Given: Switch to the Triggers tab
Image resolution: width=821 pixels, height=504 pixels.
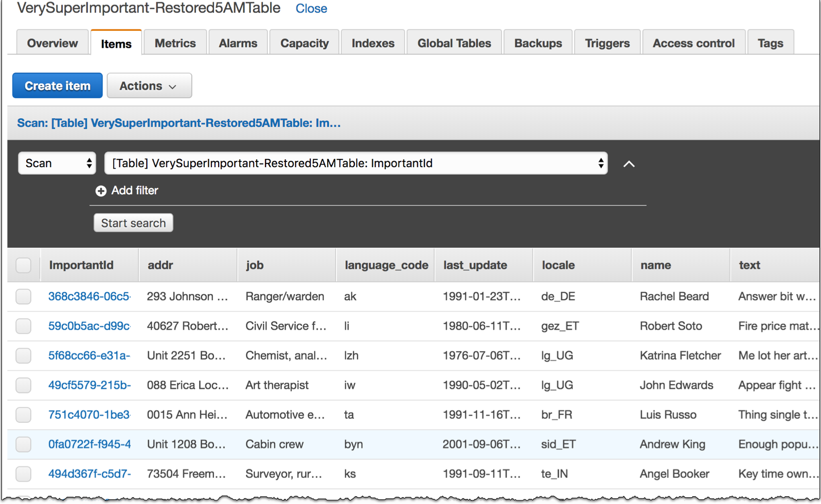Looking at the screenshot, I should [x=608, y=43].
